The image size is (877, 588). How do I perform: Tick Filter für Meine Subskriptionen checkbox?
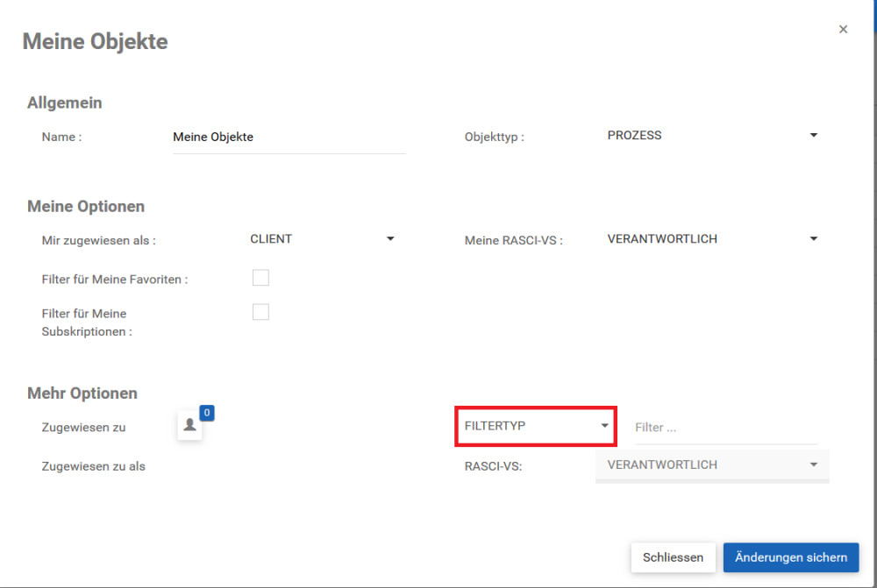(x=260, y=312)
